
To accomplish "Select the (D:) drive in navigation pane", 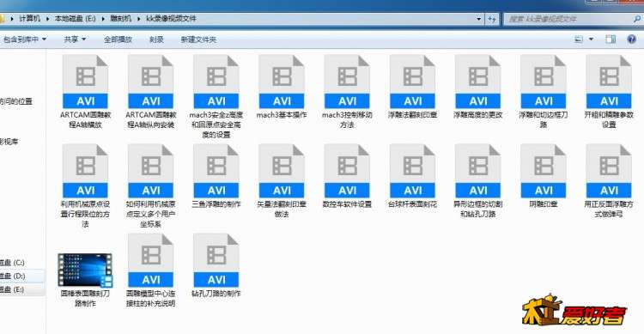I will point(12,276).
